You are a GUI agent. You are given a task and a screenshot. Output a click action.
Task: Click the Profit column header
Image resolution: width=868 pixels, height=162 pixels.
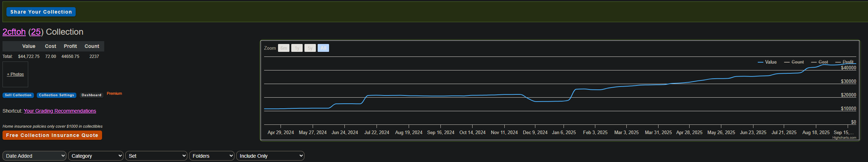[70, 46]
